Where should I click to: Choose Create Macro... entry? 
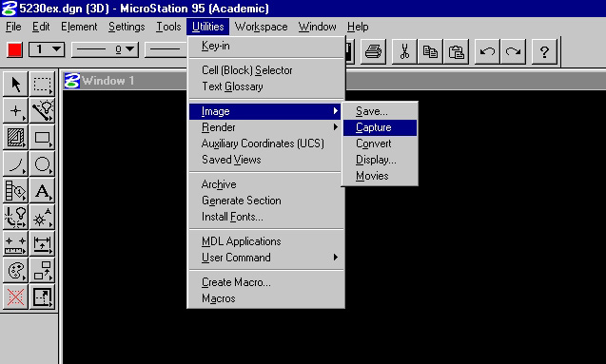point(265,282)
